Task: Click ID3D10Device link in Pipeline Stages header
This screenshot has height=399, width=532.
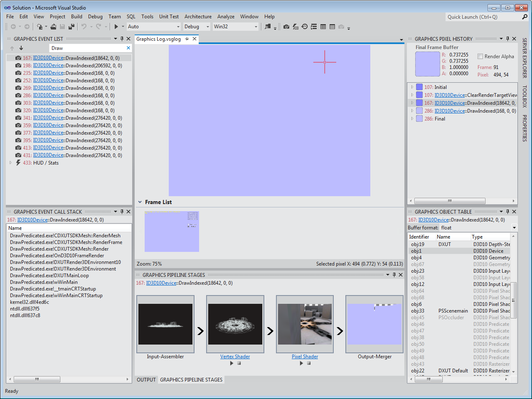Action: click(x=161, y=283)
